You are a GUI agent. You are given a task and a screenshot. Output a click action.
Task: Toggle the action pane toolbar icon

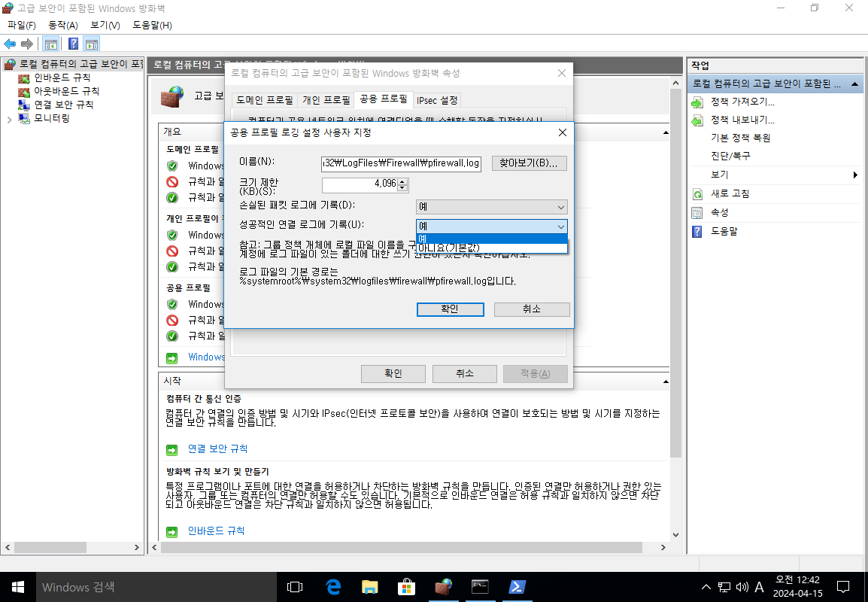[91, 44]
